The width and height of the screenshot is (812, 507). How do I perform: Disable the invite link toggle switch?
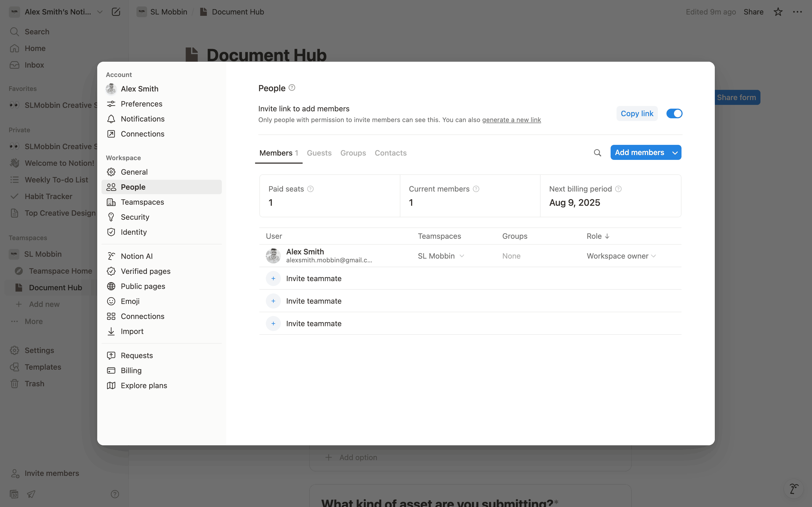click(674, 114)
